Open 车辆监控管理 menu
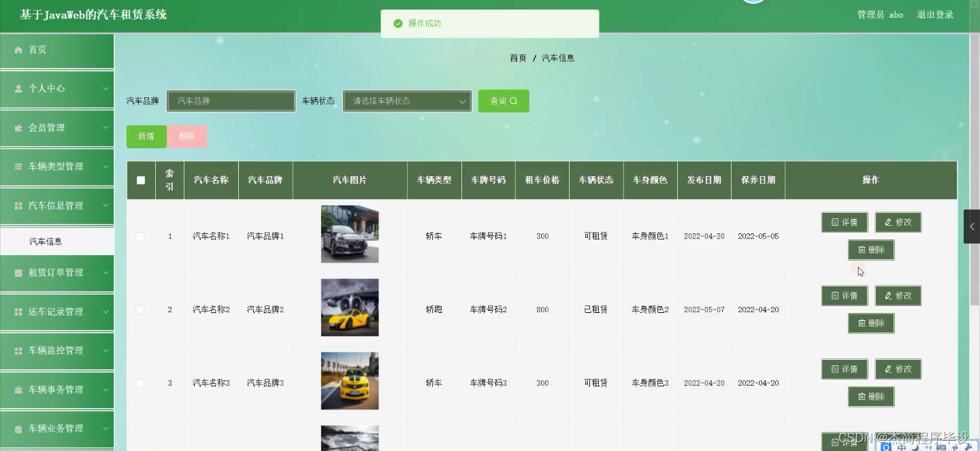 [56, 351]
